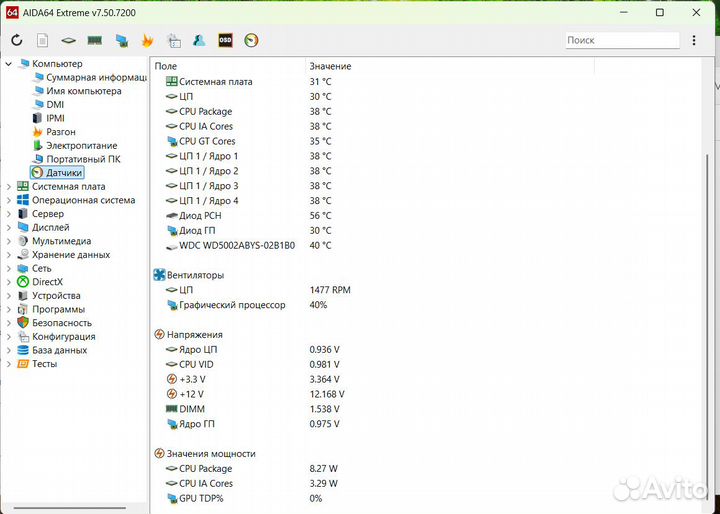Expand the Операционная система node
This screenshot has height=514, width=720.
pyautogui.click(x=9, y=200)
